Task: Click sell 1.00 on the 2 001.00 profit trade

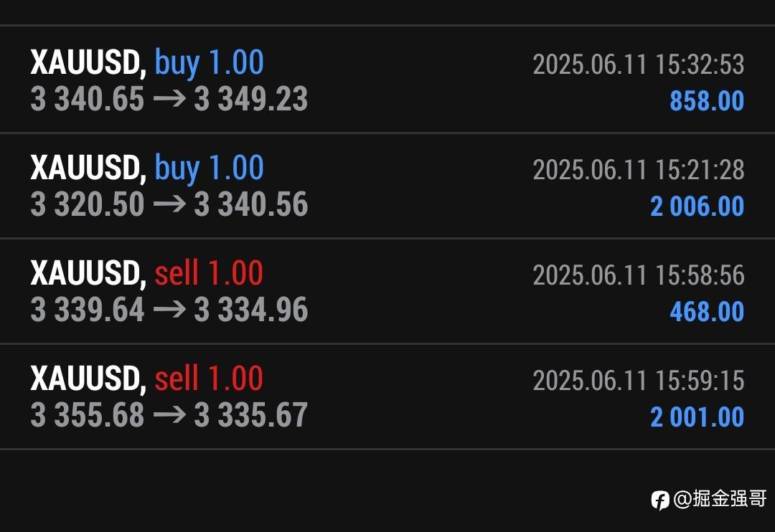Action: [209, 379]
